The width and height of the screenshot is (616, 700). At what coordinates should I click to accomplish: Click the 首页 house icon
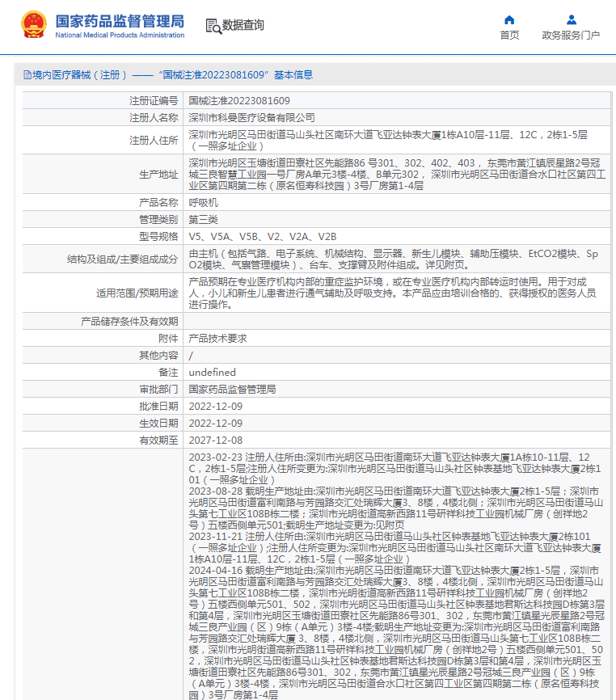pyautogui.click(x=509, y=19)
